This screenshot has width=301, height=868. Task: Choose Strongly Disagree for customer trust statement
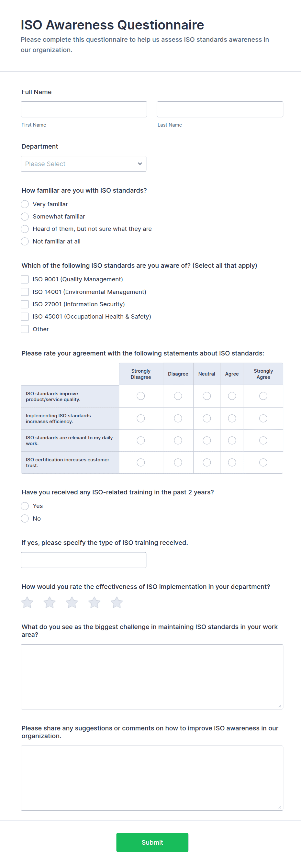click(x=141, y=462)
